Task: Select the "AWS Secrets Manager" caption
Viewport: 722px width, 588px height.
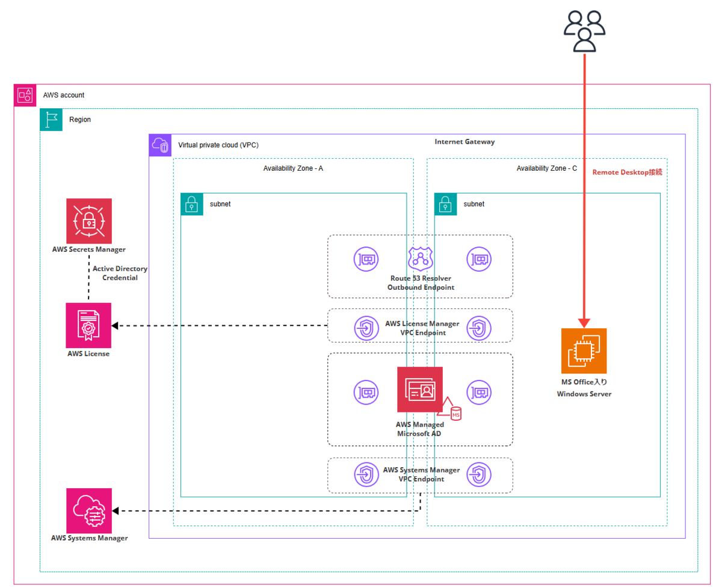Action: coord(89,250)
